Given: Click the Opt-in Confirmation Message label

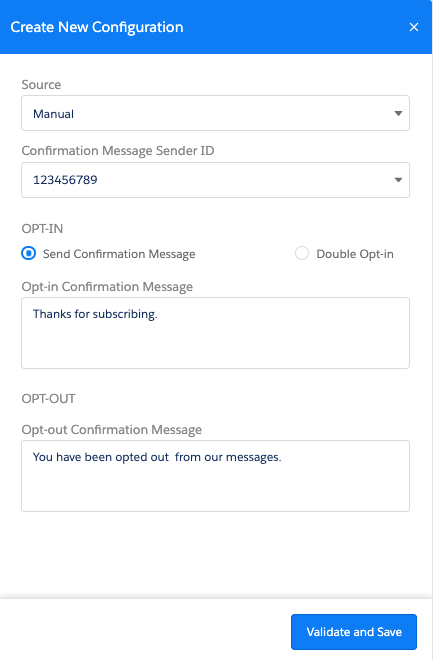Looking at the screenshot, I should pos(107,287).
